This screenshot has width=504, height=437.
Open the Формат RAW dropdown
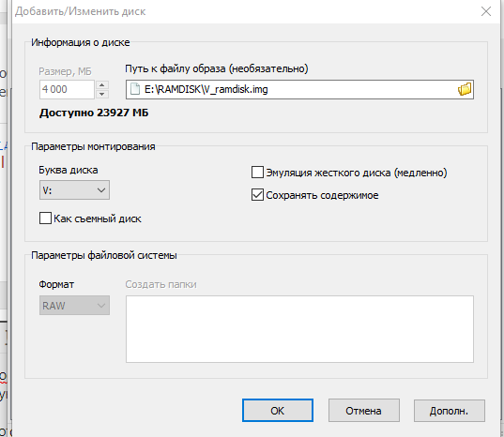click(74, 306)
